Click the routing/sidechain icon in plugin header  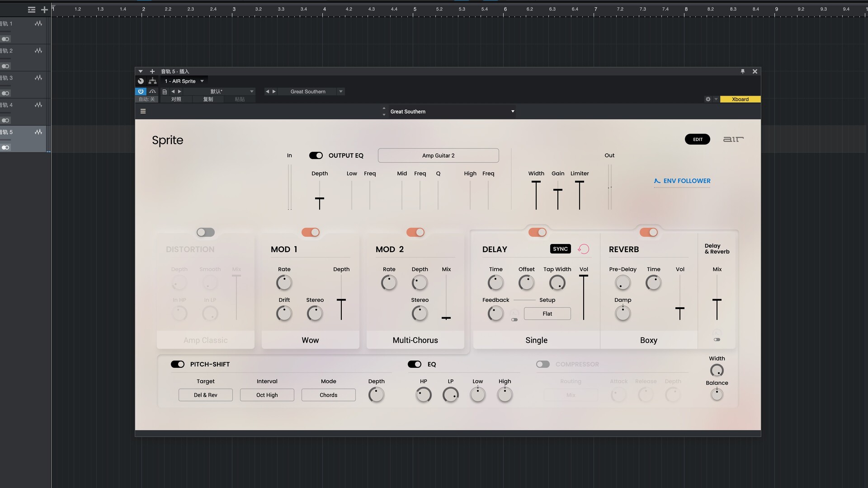click(153, 81)
